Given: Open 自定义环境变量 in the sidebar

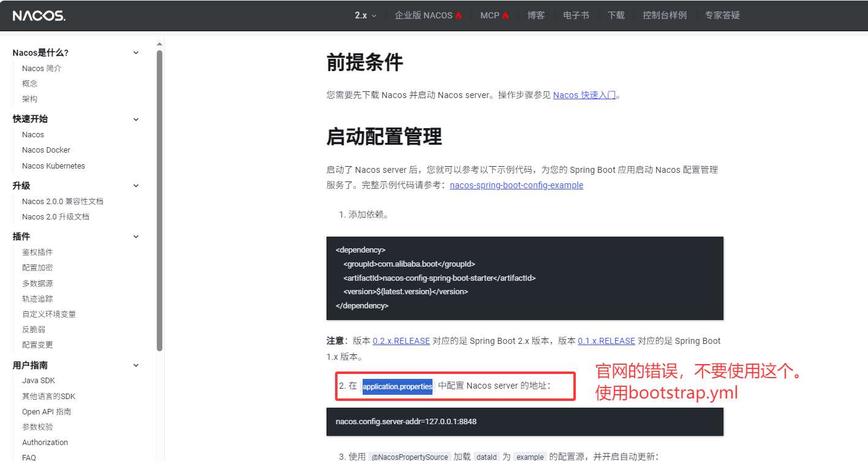Looking at the screenshot, I should [49, 314].
